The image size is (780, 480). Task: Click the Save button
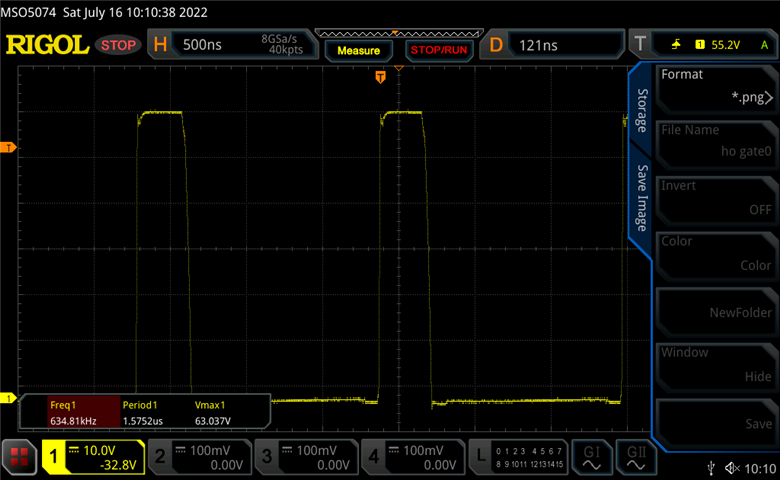(716, 424)
